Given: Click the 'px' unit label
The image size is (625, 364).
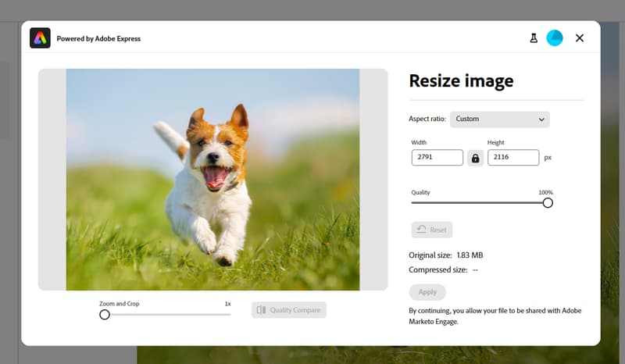Looking at the screenshot, I should tap(548, 158).
